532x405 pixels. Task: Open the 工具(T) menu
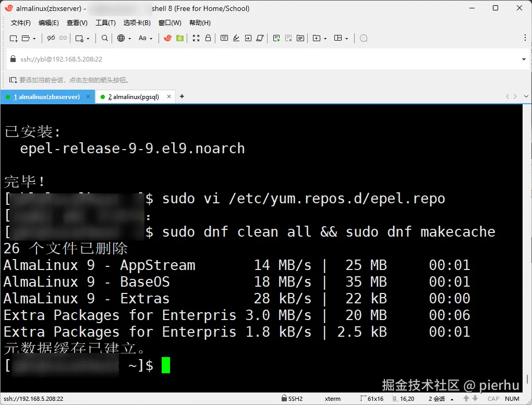105,23
